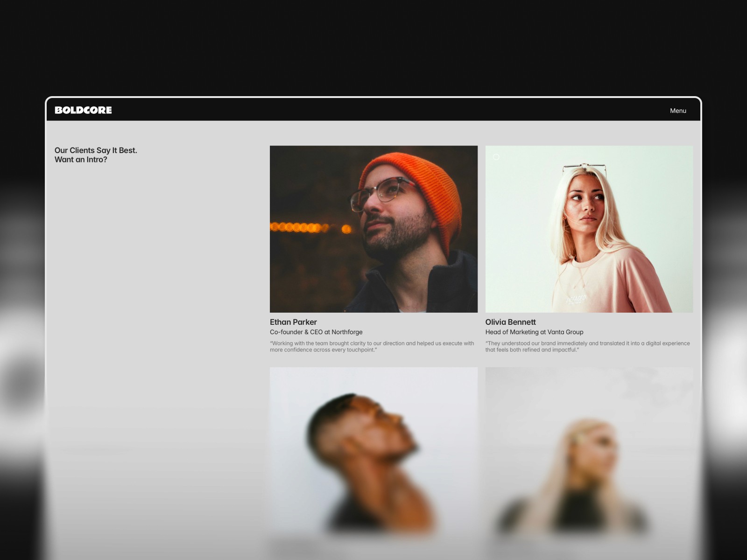Open Ethan Parker's portrait photo
The width and height of the screenshot is (747, 560).
373,229
